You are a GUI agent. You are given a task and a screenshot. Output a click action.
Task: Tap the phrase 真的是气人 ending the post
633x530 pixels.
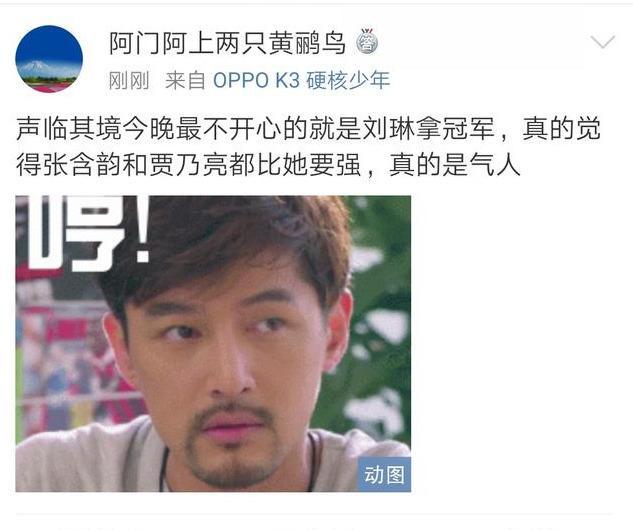point(455,165)
